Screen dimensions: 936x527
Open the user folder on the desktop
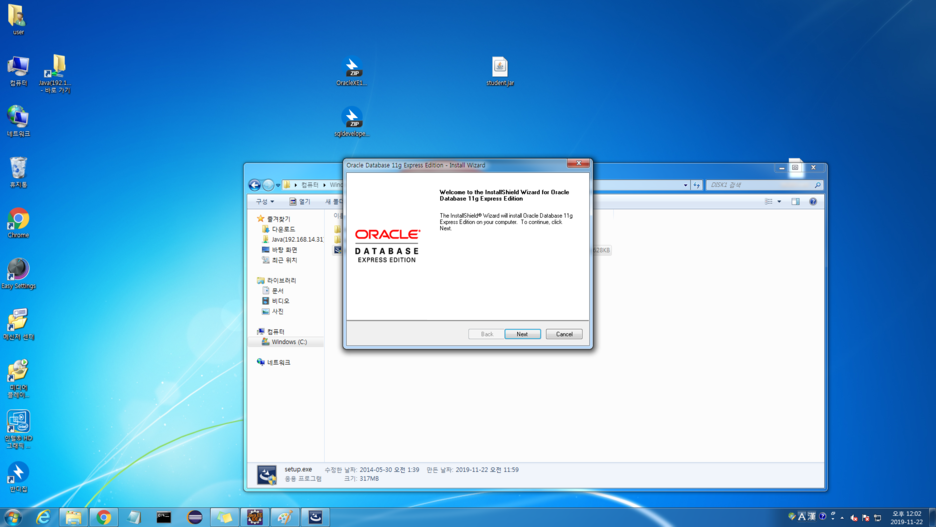tap(17, 20)
